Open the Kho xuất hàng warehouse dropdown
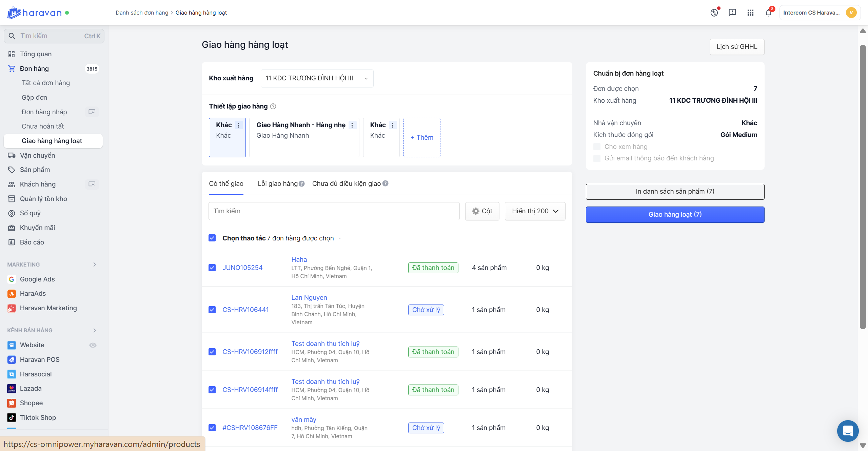 point(317,78)
